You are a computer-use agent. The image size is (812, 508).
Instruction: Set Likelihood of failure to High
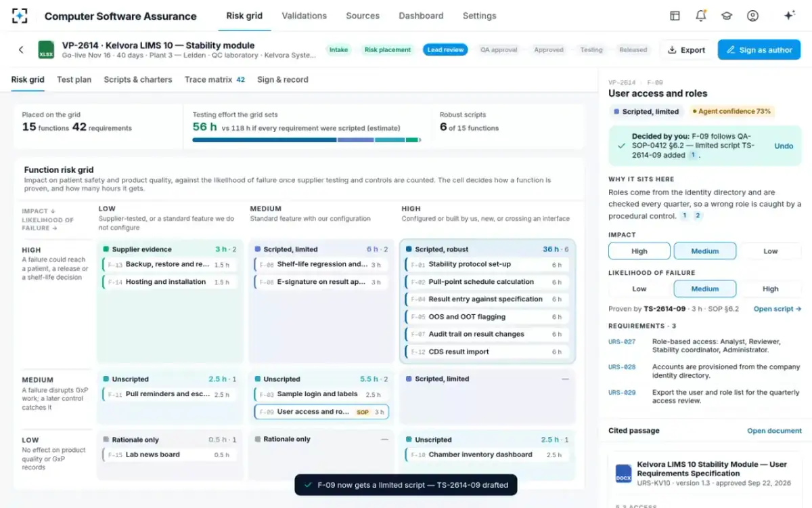(x=770, y=289)
